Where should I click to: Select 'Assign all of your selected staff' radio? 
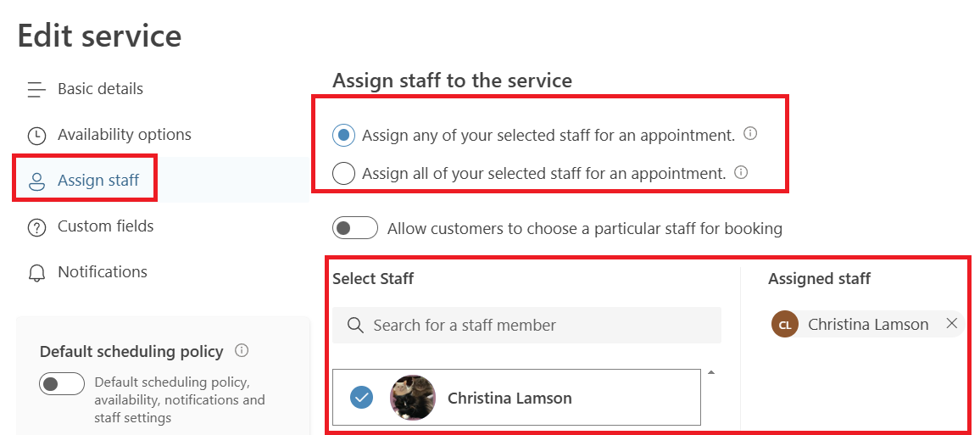(x=344, y=174)
